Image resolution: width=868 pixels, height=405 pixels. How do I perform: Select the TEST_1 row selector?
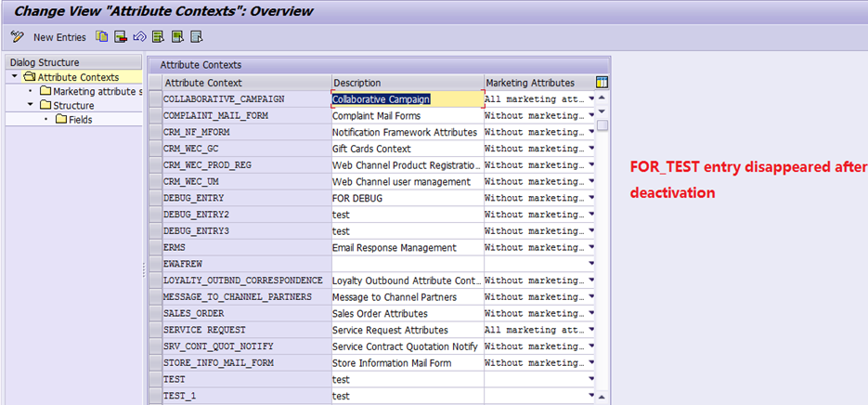click(x=156, y=396)
